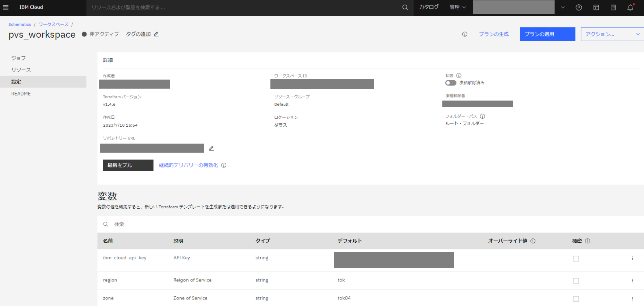Check the sensitive box for region variable

coord(576,281)
